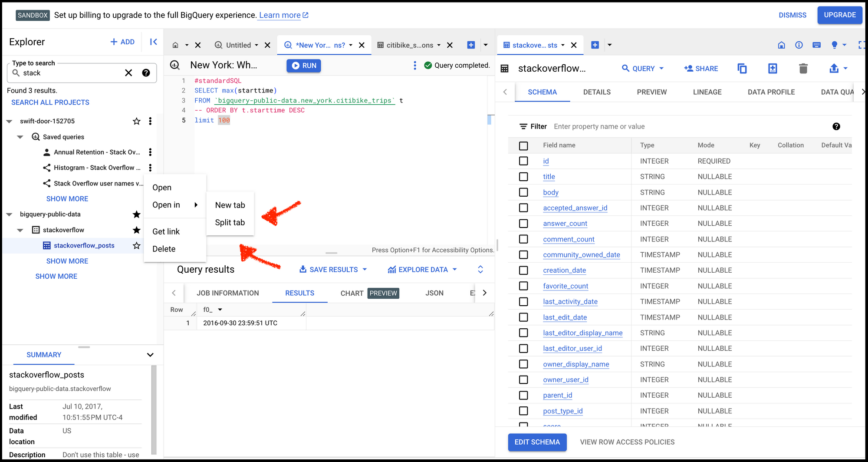Choose New tab in submenu

[x=230, y=205]
